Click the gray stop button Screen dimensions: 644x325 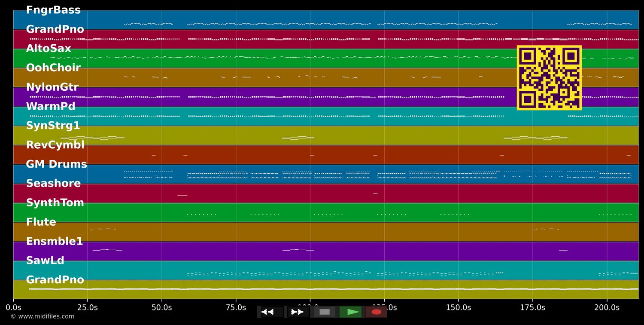click(325, 312)
